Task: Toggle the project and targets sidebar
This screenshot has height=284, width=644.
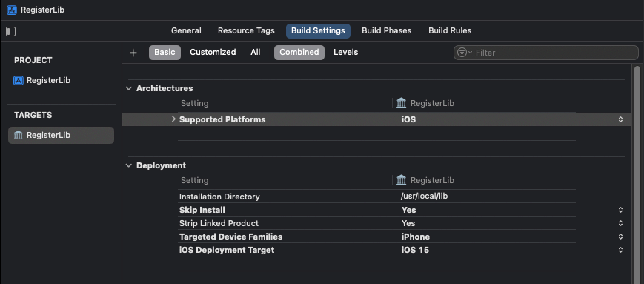Action: tap(10, 31)
